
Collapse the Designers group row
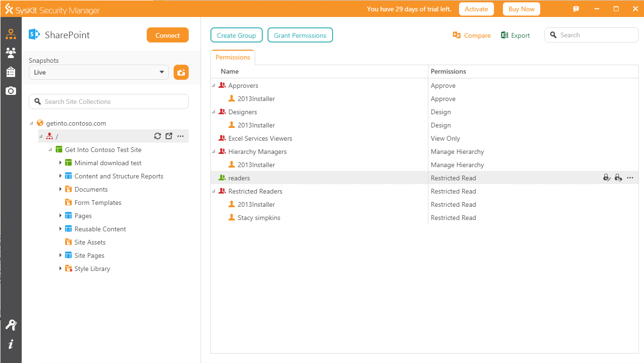(214, 112)
